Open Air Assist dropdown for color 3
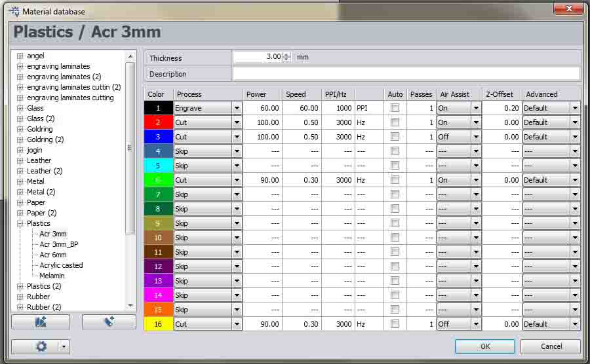Screen dimensions: 590x364 (476, 137)
